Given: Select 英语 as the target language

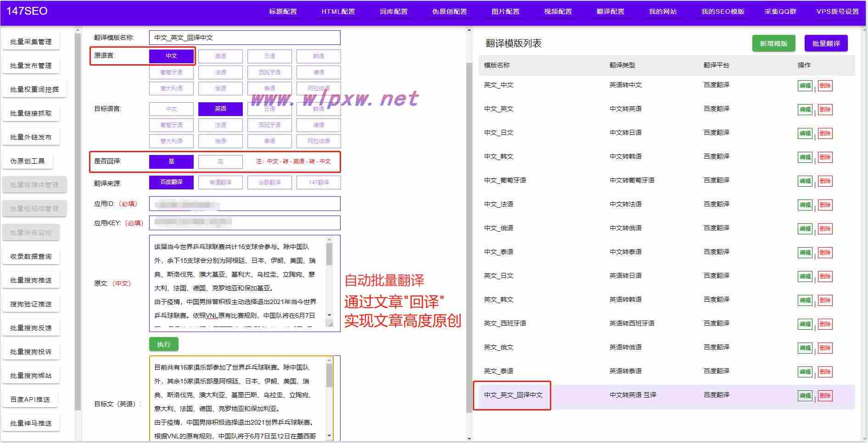Looking at the screenshot, I should point(220,109).
